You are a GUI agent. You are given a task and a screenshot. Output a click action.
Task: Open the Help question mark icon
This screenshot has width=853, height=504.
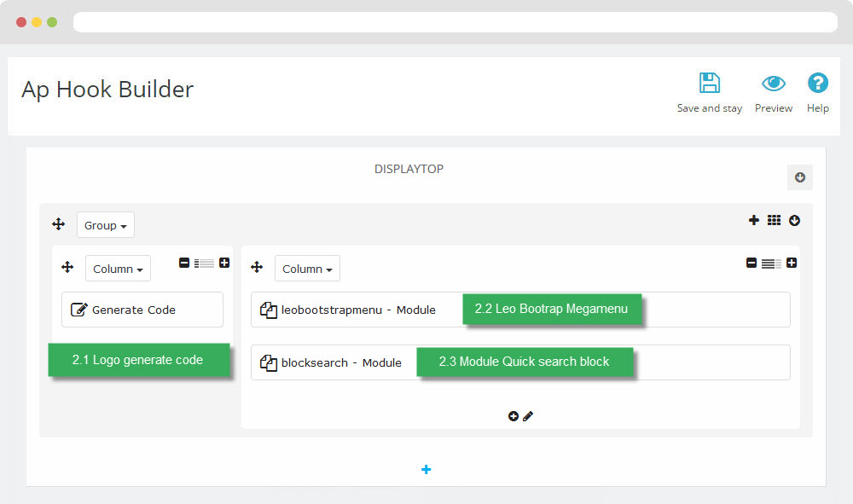pyautogui.click(x=818, y=84)
